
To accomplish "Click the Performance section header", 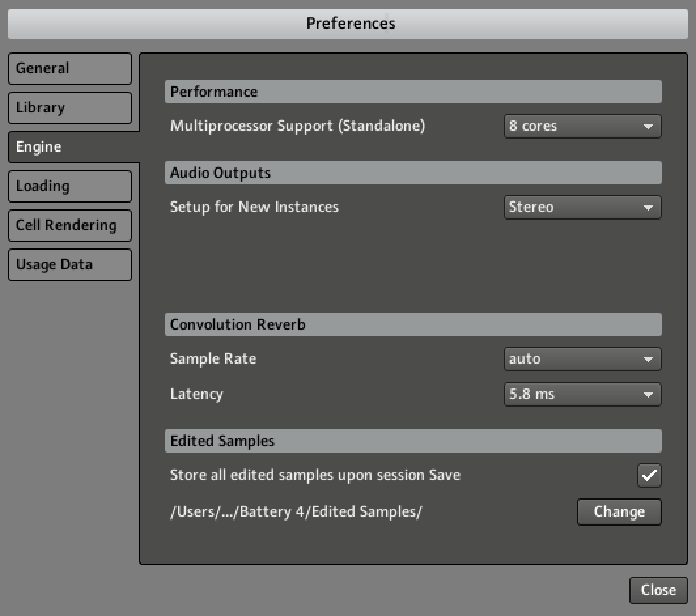I will pyautogui.click(x=413, y=92).
